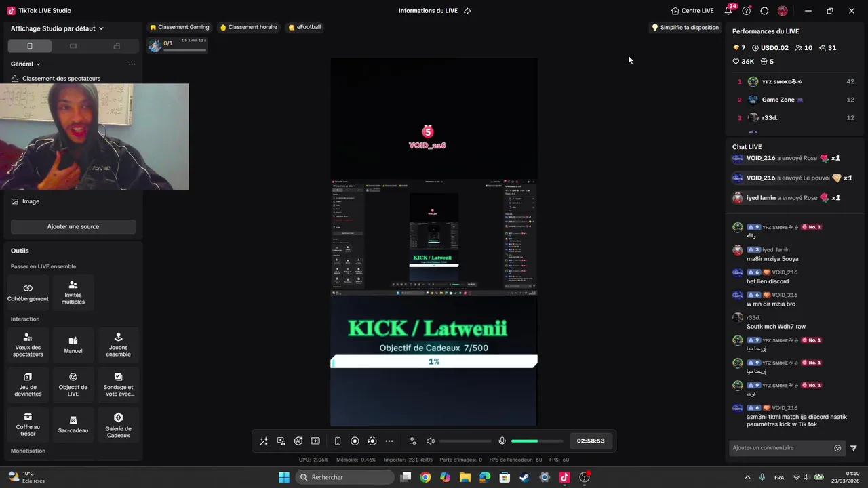Mute the microphone
The width and height of the screenshot is (868, 488).
coord(502,441)
